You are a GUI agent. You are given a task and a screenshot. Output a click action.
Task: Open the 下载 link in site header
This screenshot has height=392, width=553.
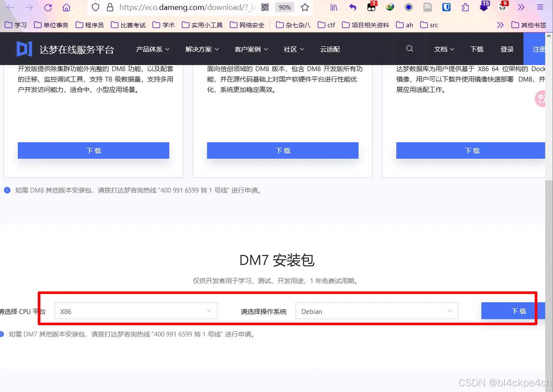tap(477, 49)
